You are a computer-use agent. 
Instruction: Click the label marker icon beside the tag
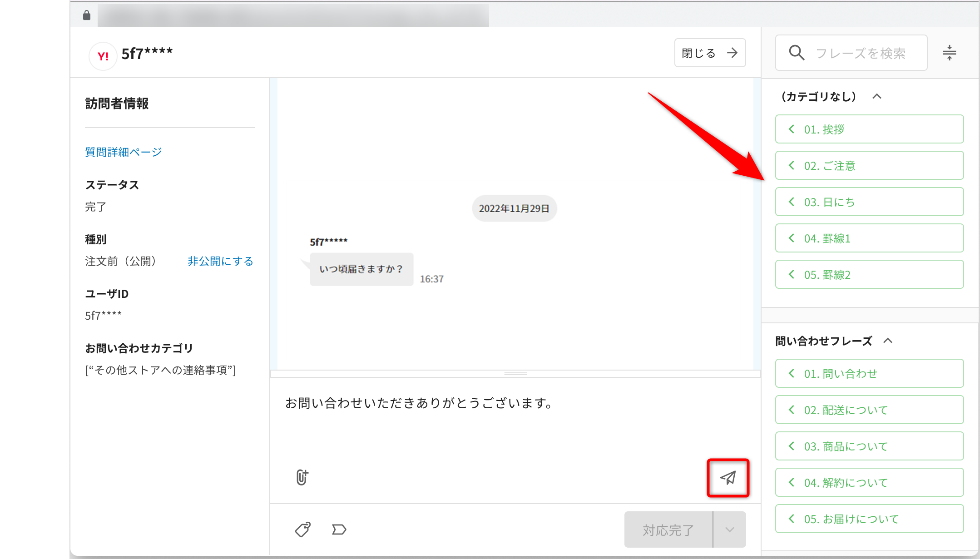point(339,529)
